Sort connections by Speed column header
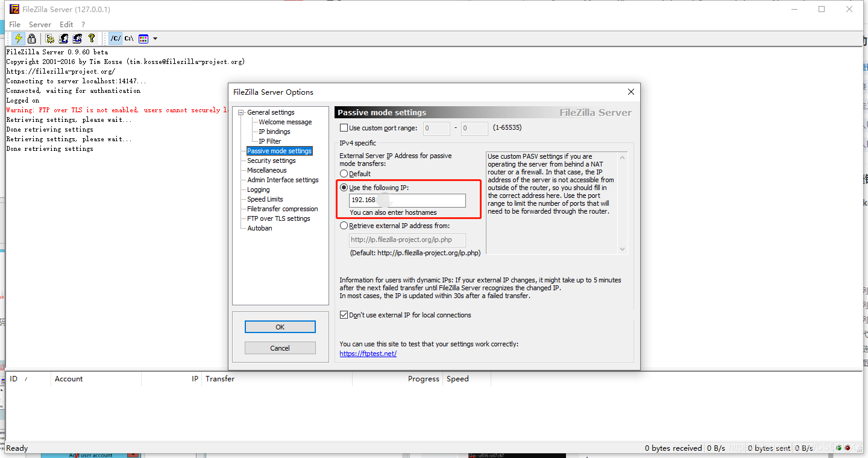The height and width of the screenshot is (458, 868). [x=467, y=379]
